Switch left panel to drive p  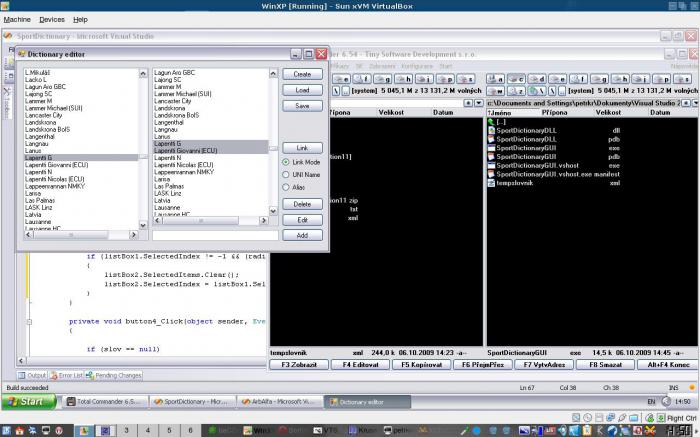coord(445,79)
